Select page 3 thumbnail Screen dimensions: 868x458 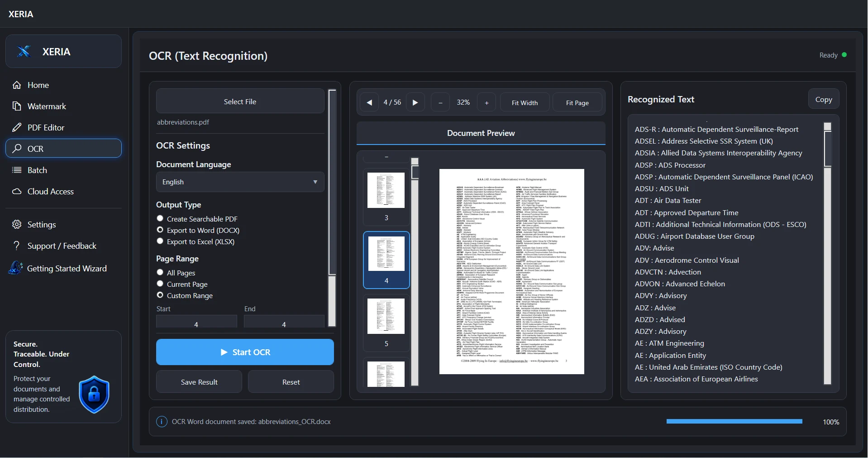[x=386, y=197]
